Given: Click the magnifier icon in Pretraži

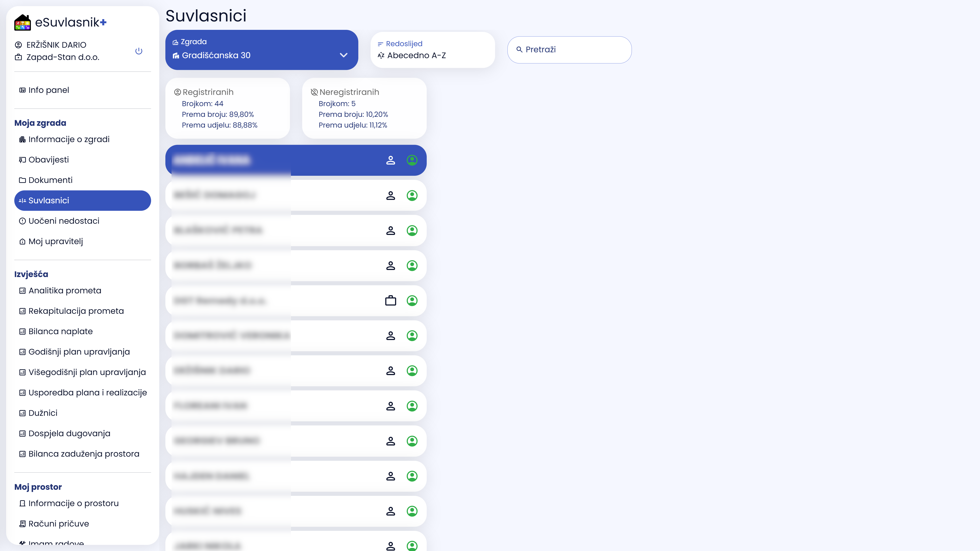Looking at the screenshot, I should (x=519, y=49).
